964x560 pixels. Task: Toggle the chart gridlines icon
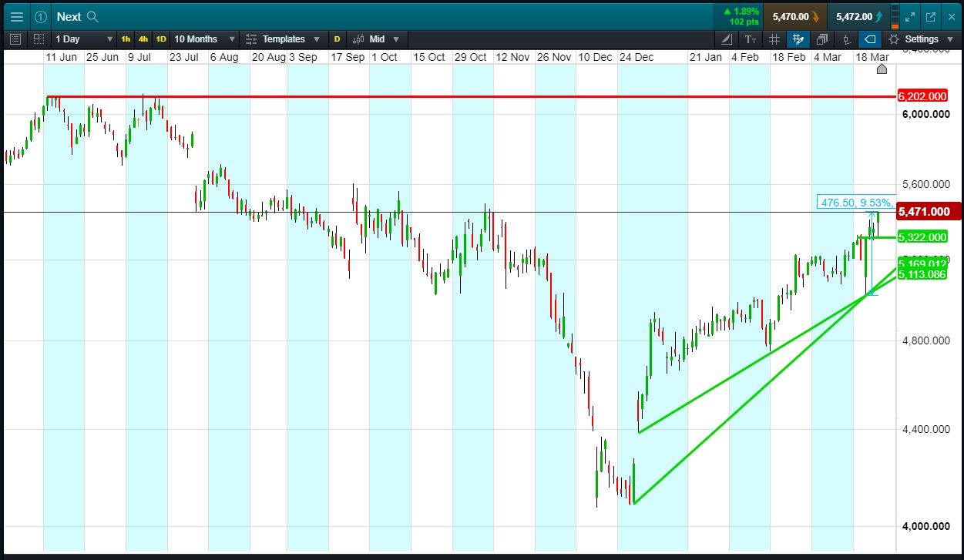click(x=774, y=39)
